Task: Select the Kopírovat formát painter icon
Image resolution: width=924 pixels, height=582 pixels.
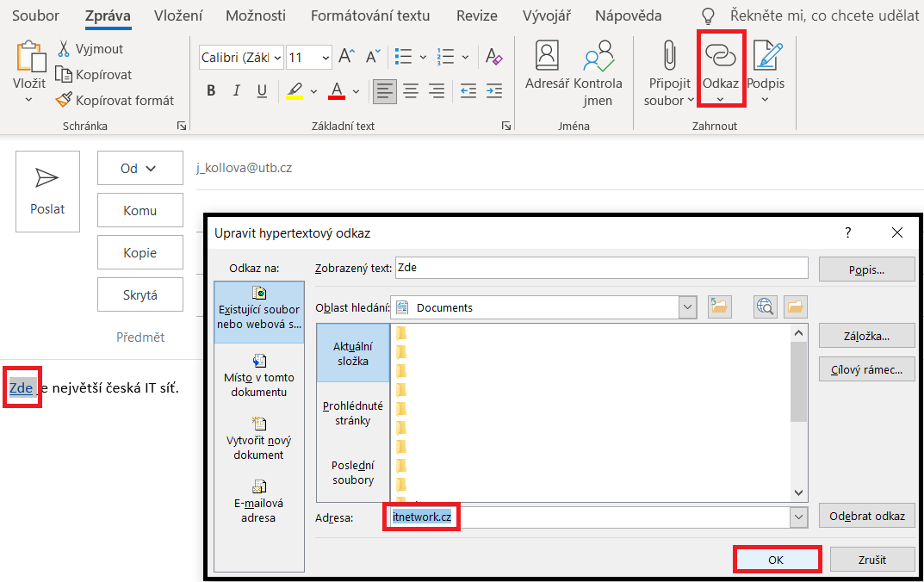Action: [x=63, y=99]
